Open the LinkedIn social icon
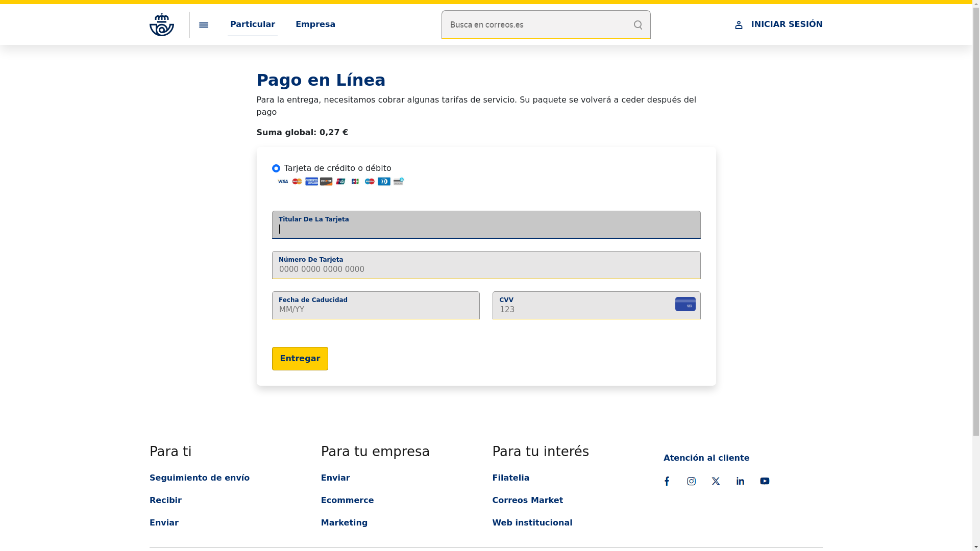980x551 pixels. pyautogui.click(x=740, y=481)
